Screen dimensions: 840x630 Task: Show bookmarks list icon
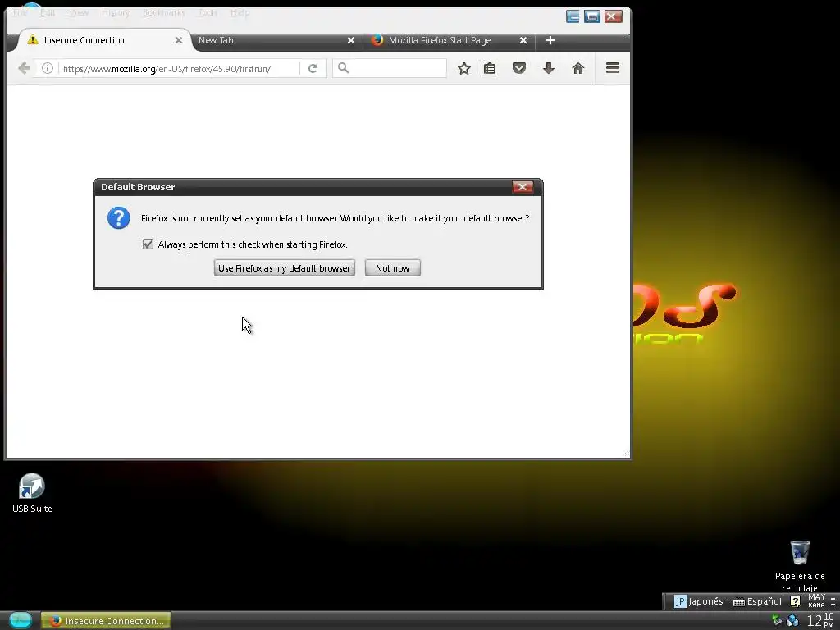tap(490, 68)
